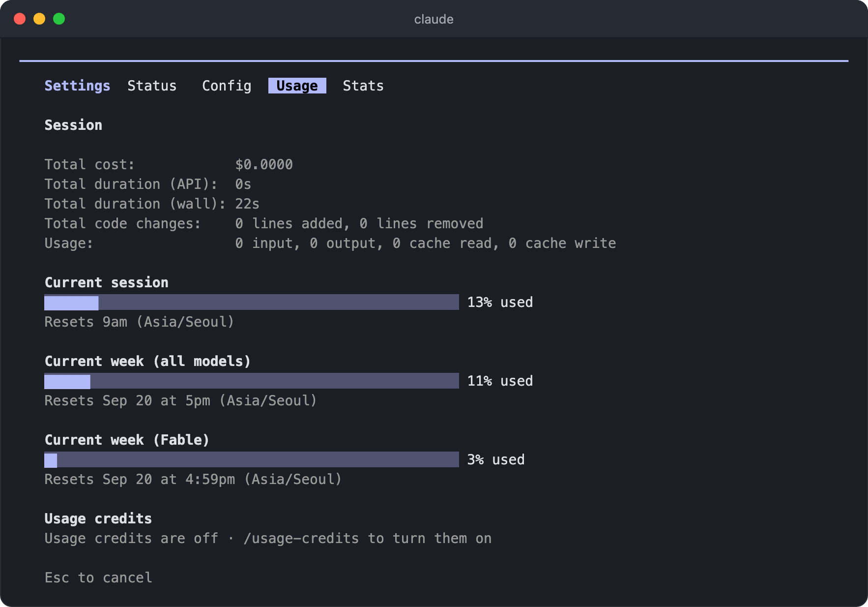Click the 11% used label
The width and height of the screenshot is (868, 607).
[500, 381]
